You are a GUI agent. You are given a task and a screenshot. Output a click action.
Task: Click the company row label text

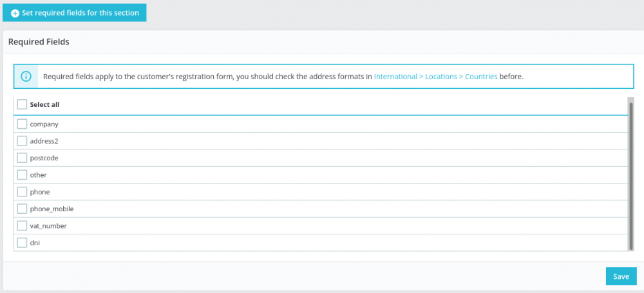point(44,124)
